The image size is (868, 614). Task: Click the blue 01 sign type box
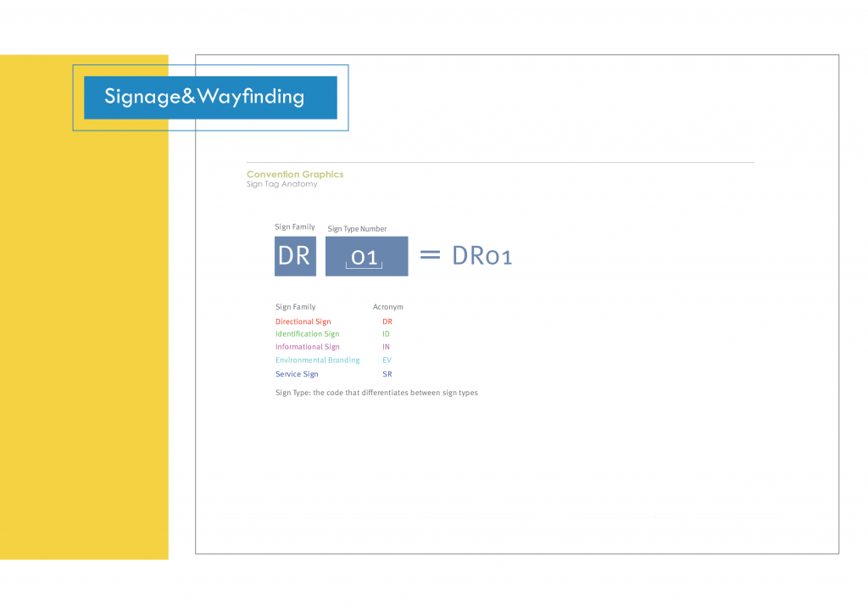point(366,256)
